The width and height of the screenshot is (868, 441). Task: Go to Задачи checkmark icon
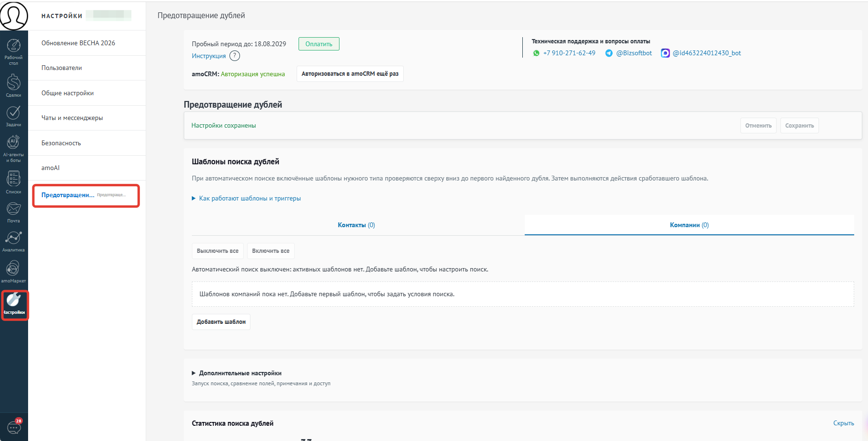point(13,116)
